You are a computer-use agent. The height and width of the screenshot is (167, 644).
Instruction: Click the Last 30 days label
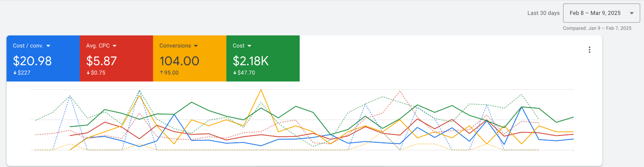click(543, 13)
